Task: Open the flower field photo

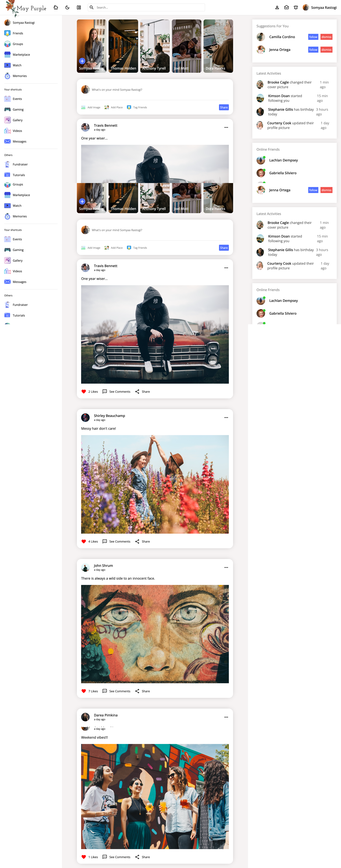Action: click(x=155, y=484)
